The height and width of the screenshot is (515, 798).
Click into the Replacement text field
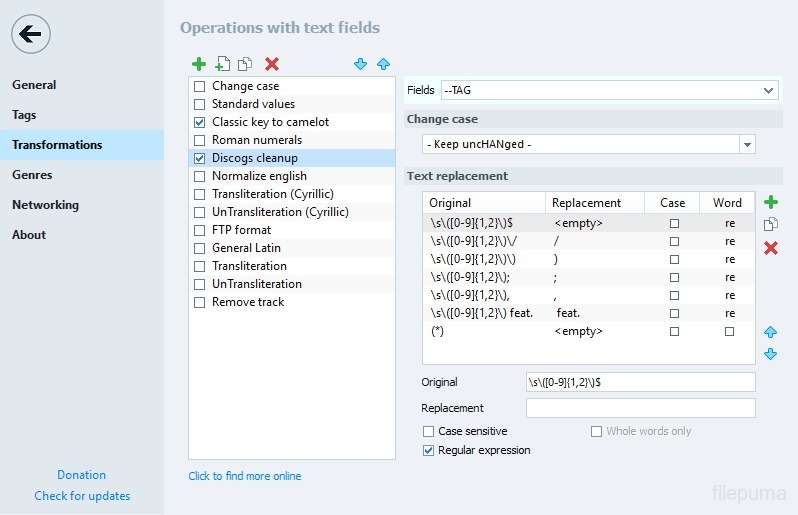coord(640,408)
